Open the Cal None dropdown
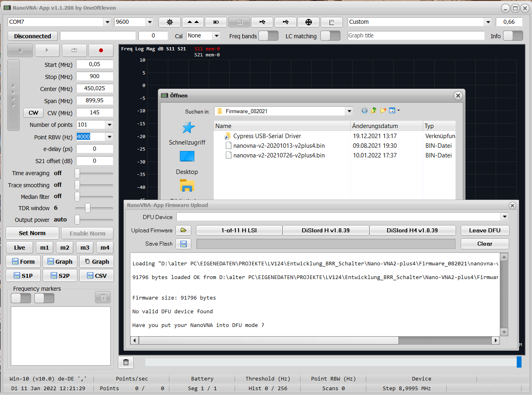This screenshot has width=532, height=395. coord(217,36)
